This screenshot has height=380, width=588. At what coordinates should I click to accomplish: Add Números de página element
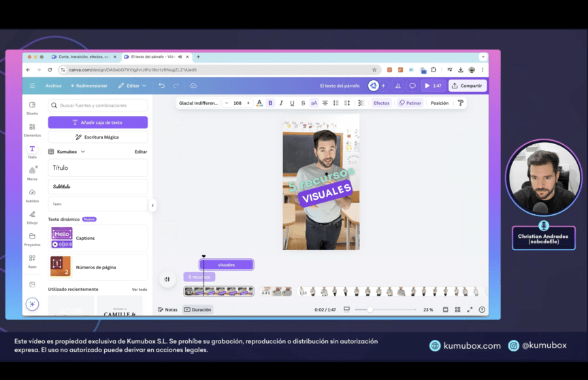(98, 267)
